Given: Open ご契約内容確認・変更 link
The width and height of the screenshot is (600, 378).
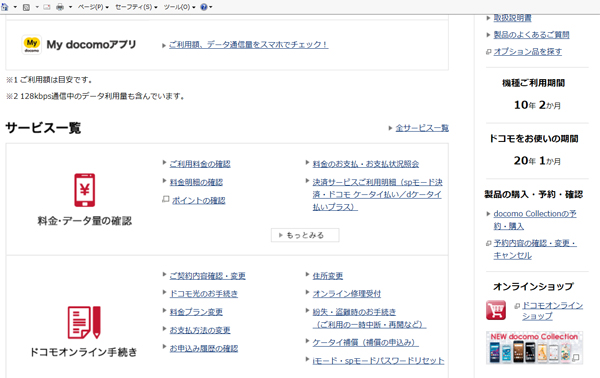Looking at the screenshot, I should 207,276.
